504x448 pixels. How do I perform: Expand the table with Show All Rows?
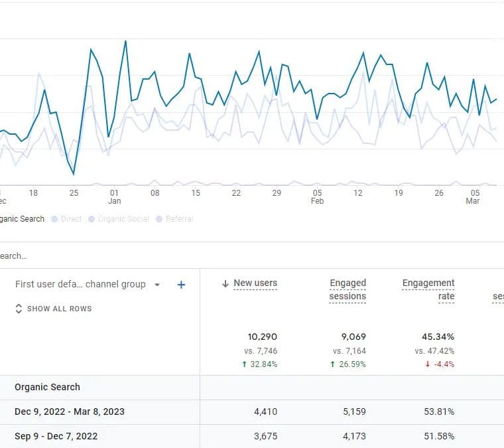(59, 309)
